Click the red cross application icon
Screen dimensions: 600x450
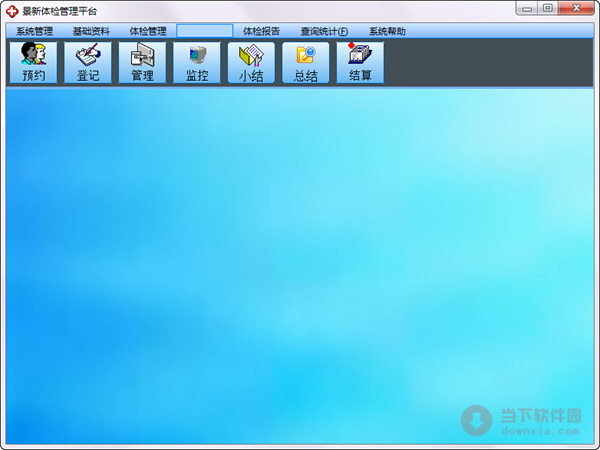(12, 11)
